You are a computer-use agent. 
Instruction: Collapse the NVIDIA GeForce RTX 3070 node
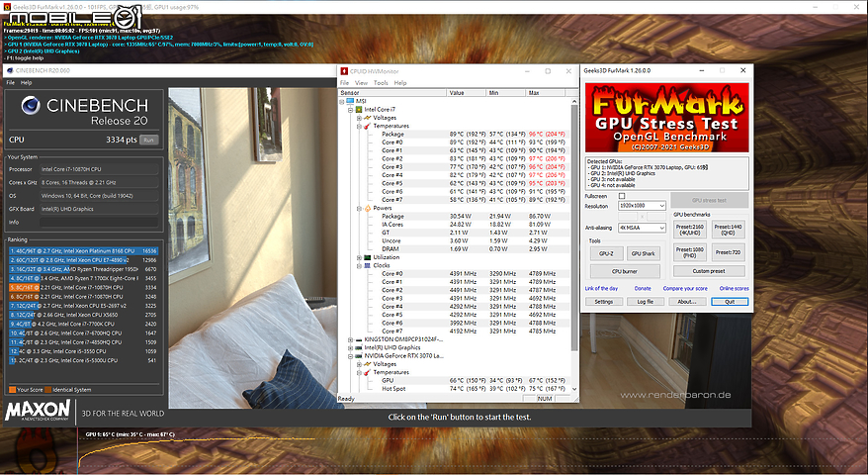pyautogui.click(x=350, y=356)
